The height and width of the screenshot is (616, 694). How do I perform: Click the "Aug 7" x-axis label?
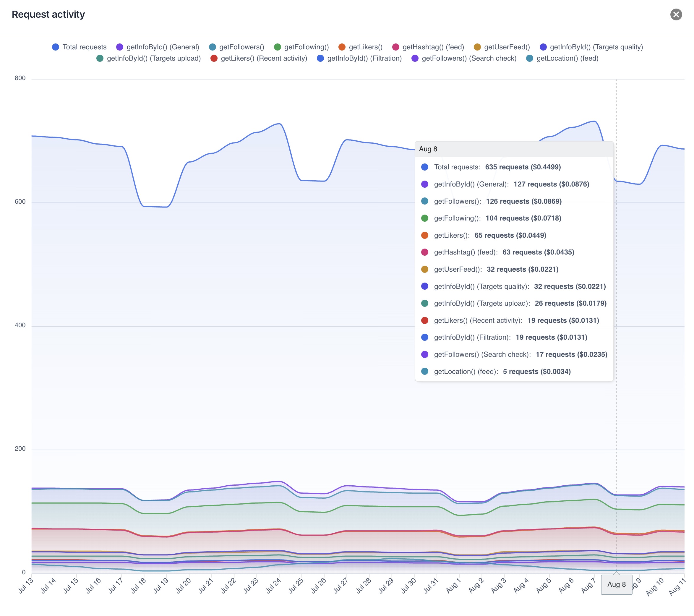(x=588, y=586)
